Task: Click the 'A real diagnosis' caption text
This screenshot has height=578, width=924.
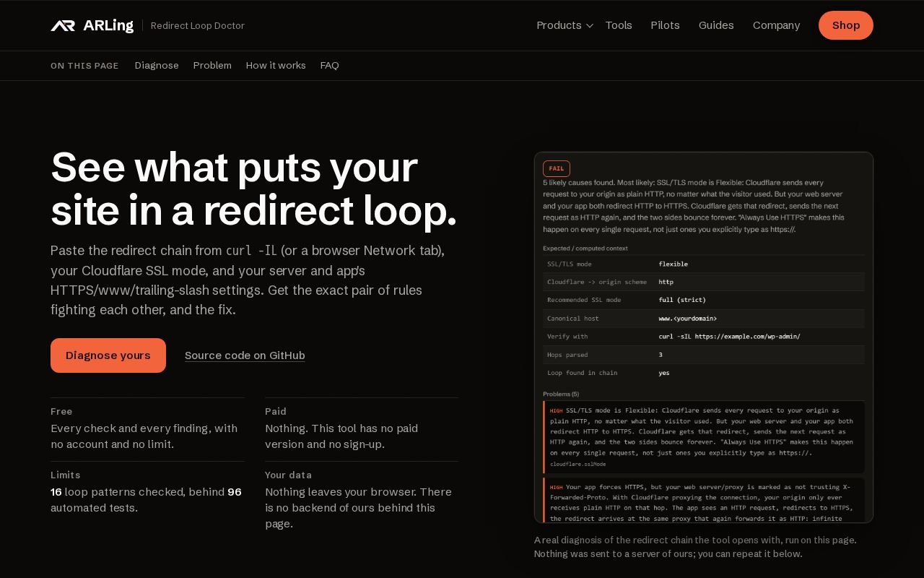Action: (695, 547)
